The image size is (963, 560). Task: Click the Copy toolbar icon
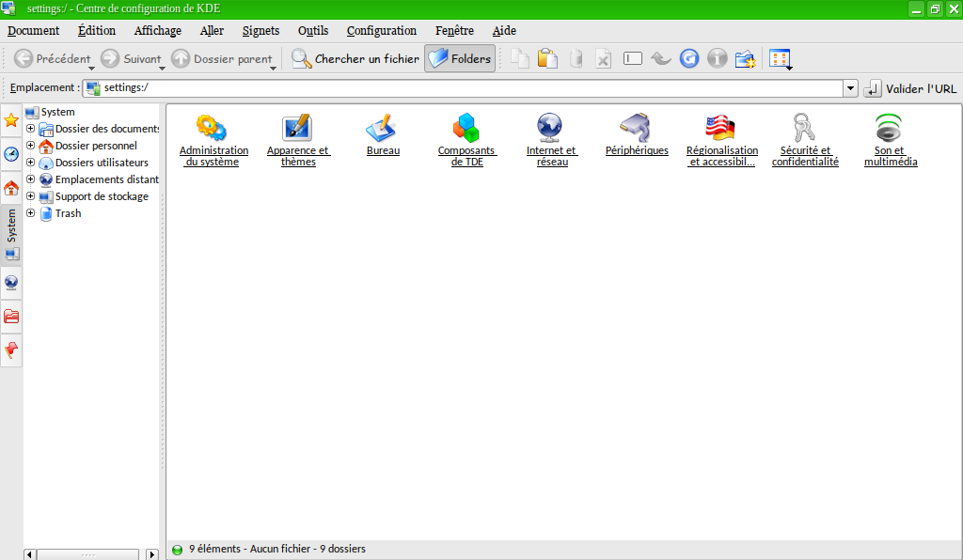(519, 58)
